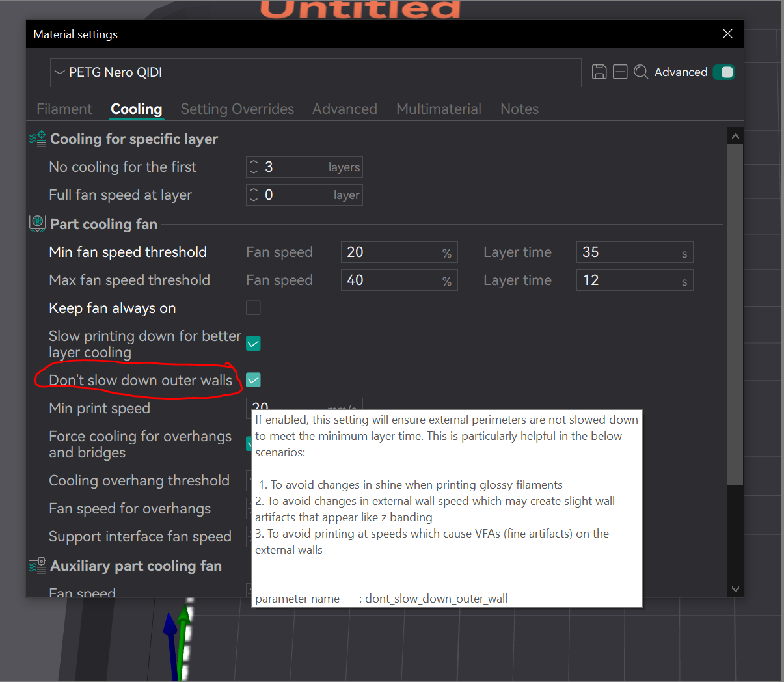Click the Max fan speed percentage field
Image resolution: width=784 pixels, height=682 pixels.
tap(399, 280)
